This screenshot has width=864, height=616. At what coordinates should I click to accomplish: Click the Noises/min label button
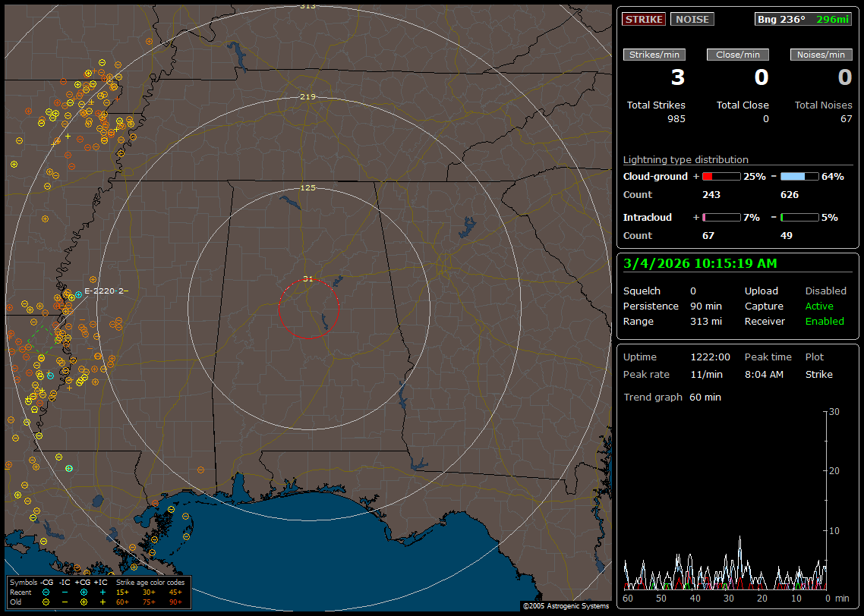coord(821,55)
